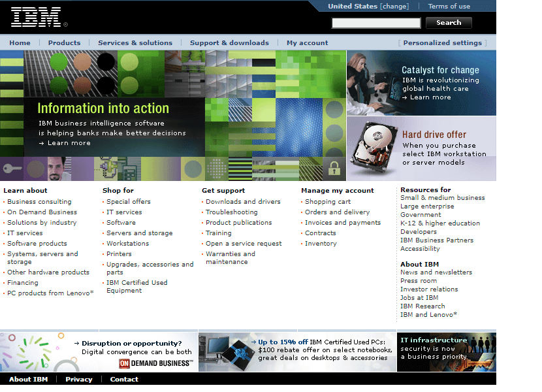Open Financing link
The width and height of the screenshot is (542, 392).
point(23,282)
